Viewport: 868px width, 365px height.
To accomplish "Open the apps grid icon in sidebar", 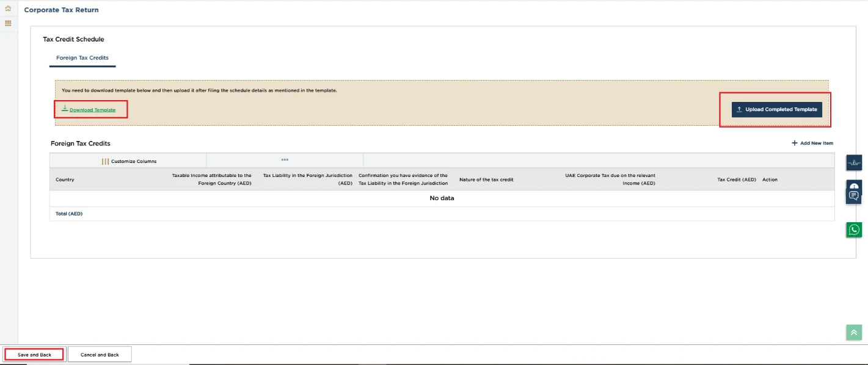I will coord(8,23).
